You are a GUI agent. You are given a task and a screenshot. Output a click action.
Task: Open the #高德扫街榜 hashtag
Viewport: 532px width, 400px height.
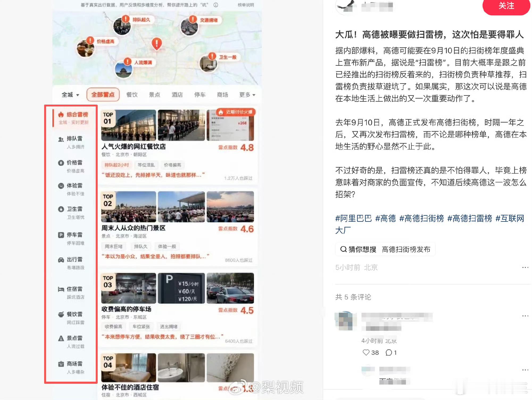tap(422, 218)
